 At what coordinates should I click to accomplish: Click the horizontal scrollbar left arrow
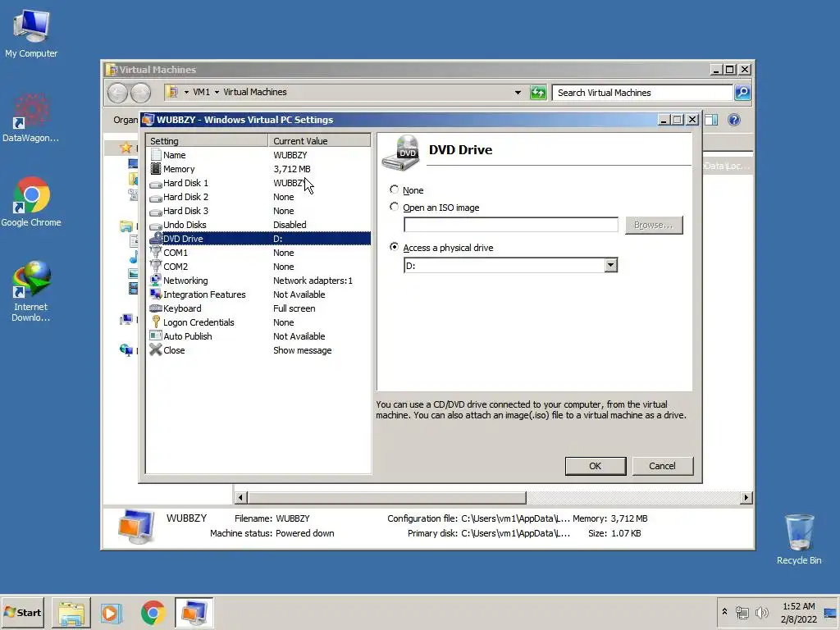coord(240,498)
